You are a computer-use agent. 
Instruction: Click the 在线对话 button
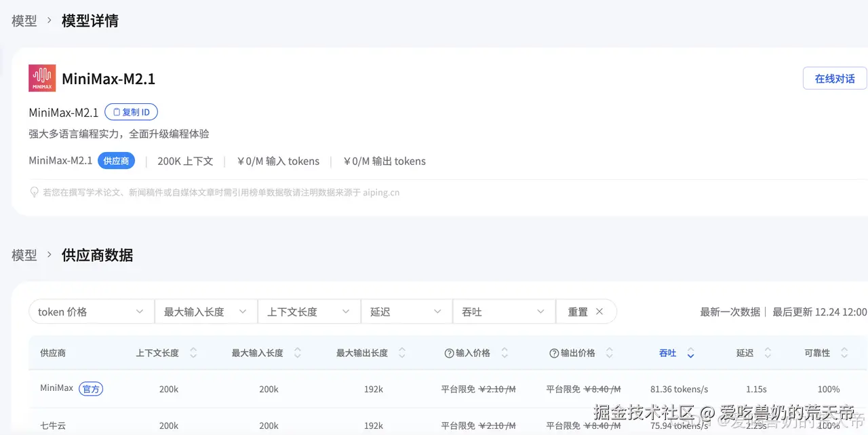click(x=834, y=78)
